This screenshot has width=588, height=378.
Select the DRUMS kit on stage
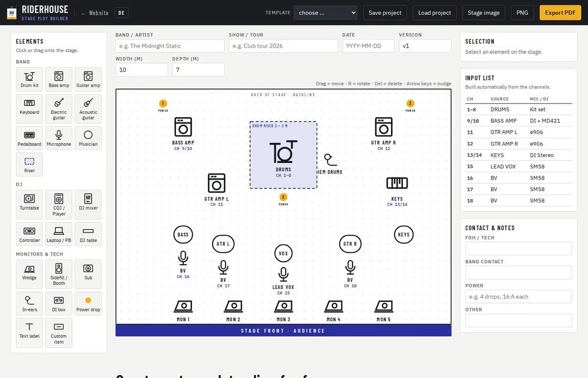pos(283,152)
